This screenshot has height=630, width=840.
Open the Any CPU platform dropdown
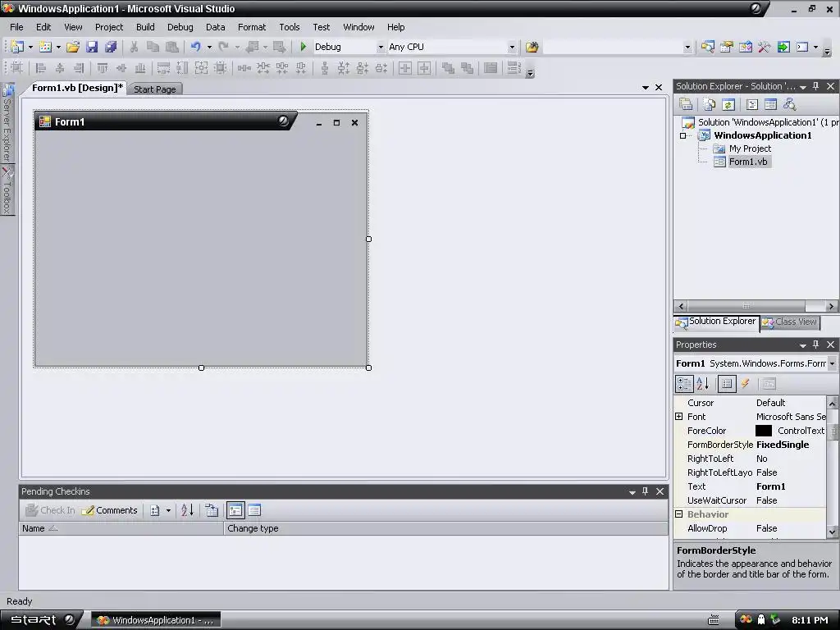(512, 47)
